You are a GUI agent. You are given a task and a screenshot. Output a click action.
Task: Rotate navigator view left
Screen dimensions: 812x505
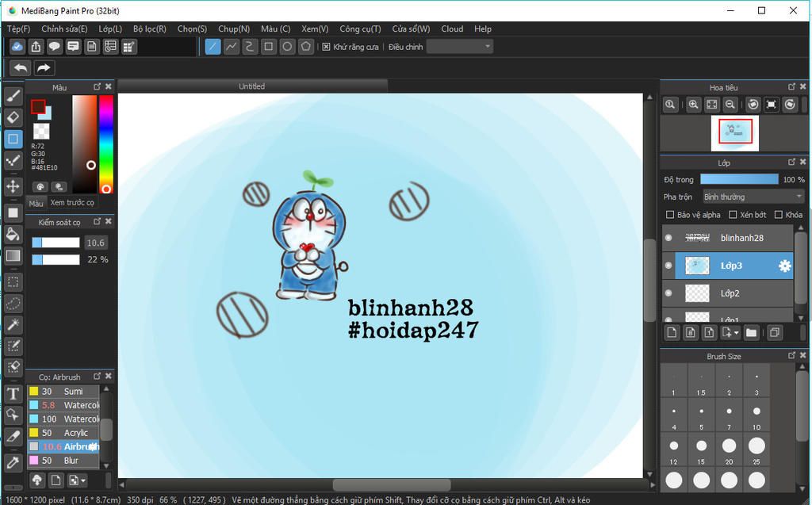[x=753, y=105]
